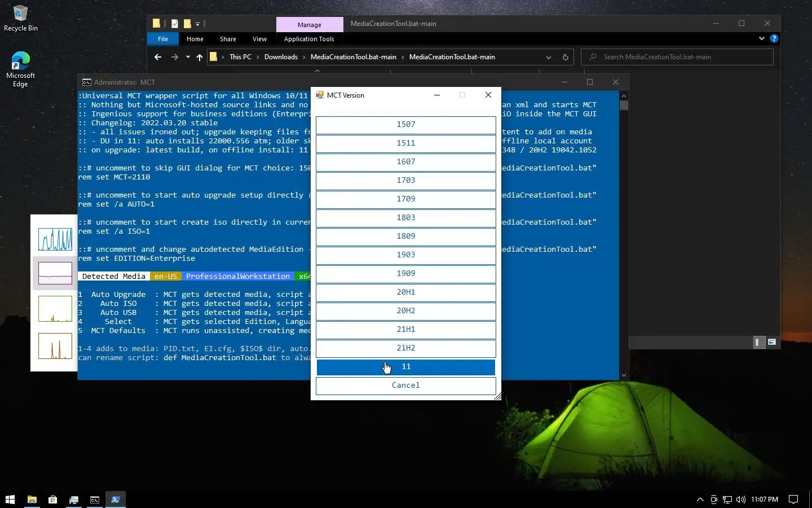Select the 1903 version
Screen dimensions: 812x508
tap(406, 255)
